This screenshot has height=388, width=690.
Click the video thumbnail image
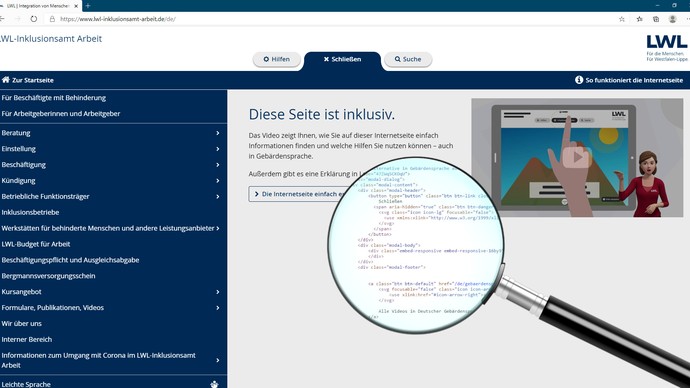[x=577, y=157]
